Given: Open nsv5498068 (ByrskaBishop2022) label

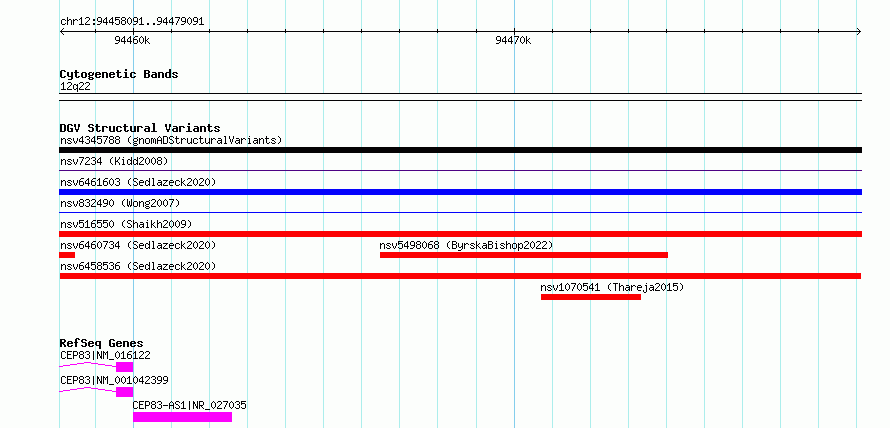Looking at the screenshot, I should click(x=466, y=245).
